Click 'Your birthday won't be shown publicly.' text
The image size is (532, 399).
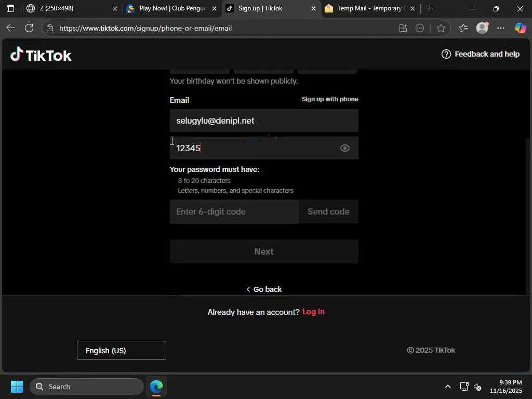coord(234,81)
